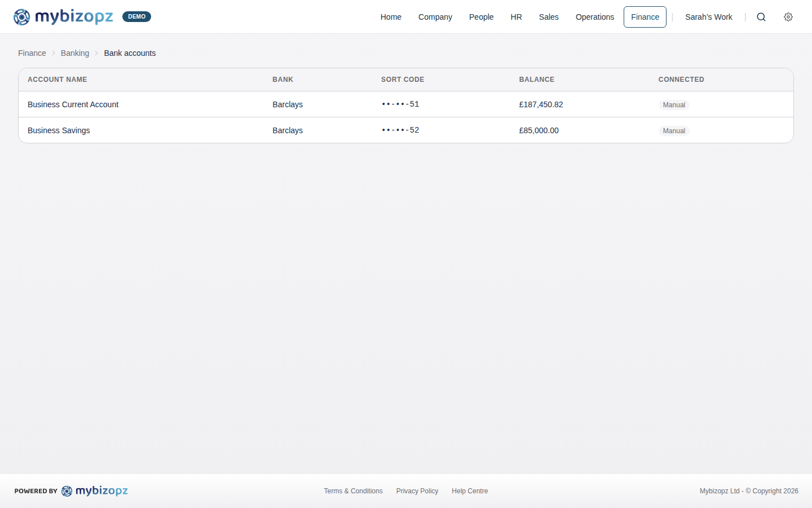Switch to the Finance tab

(x=645, y=17)
